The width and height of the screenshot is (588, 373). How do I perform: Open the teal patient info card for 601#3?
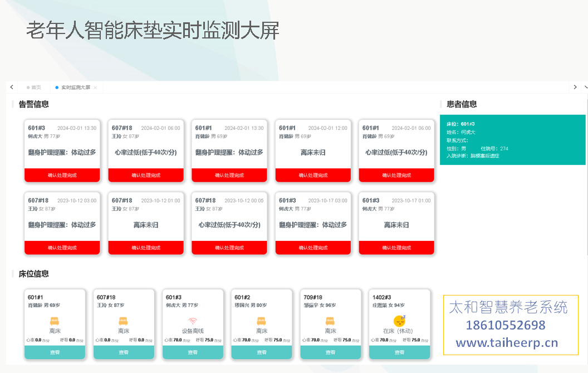512,140
